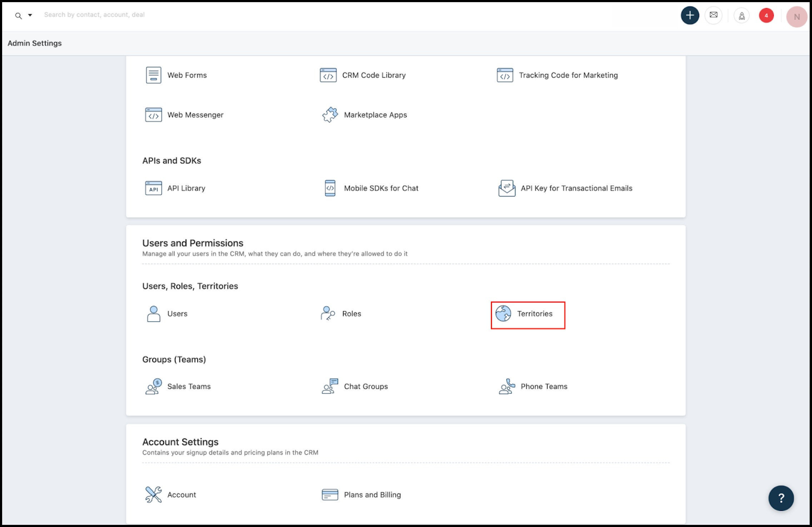Open the Marketplace Apps link
Screen dimensions: 812x527
tap(375, 115)
